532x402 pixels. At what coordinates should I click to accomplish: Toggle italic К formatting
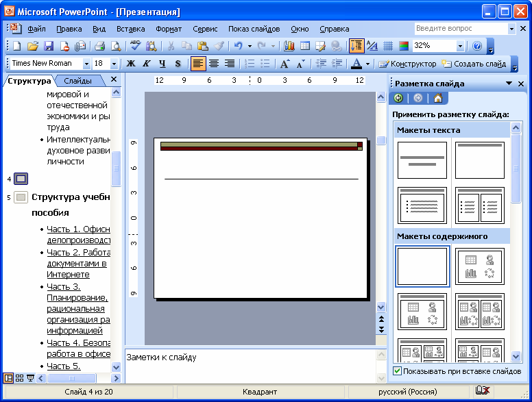pyautogui.click(x=147, y=64)
